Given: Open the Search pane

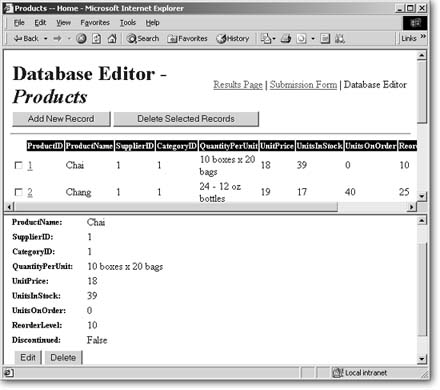Looking at the screenshot, I should pyautogui.click(x=143, y=39).
